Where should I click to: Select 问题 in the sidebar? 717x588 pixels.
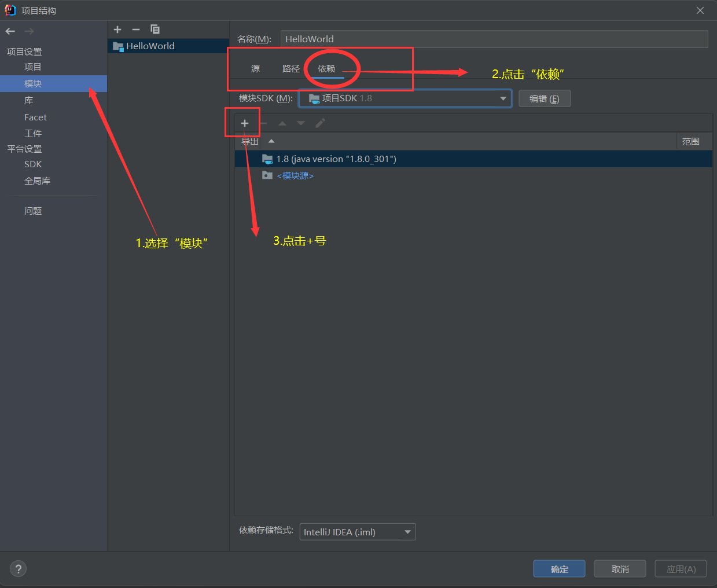tap(33, 211)
